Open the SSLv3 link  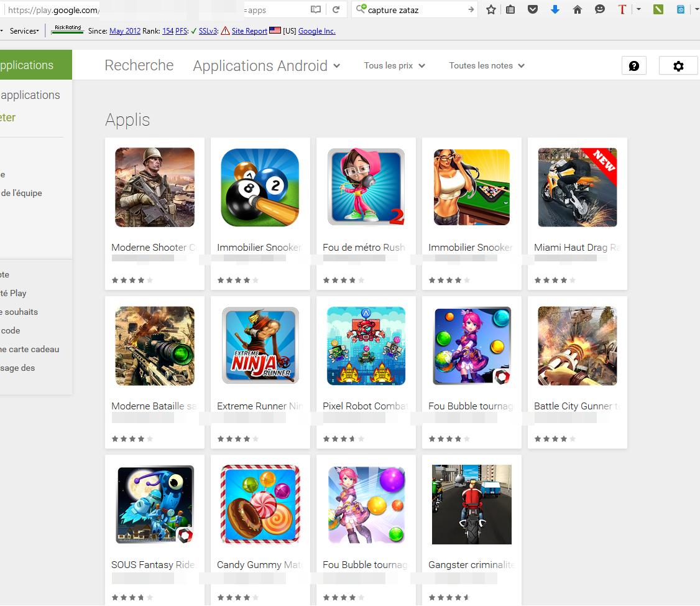click(208, 31)
